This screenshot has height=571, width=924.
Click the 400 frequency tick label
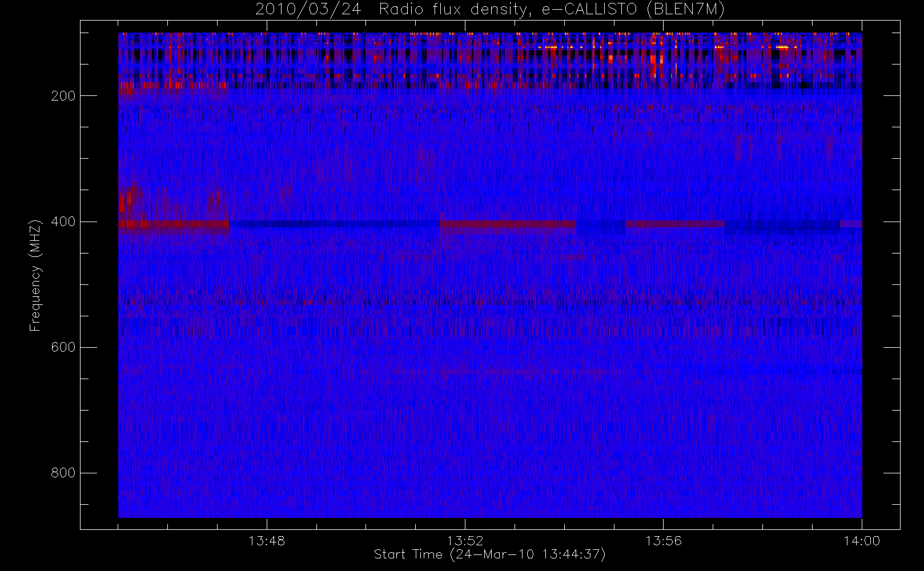tap(63, 222)
